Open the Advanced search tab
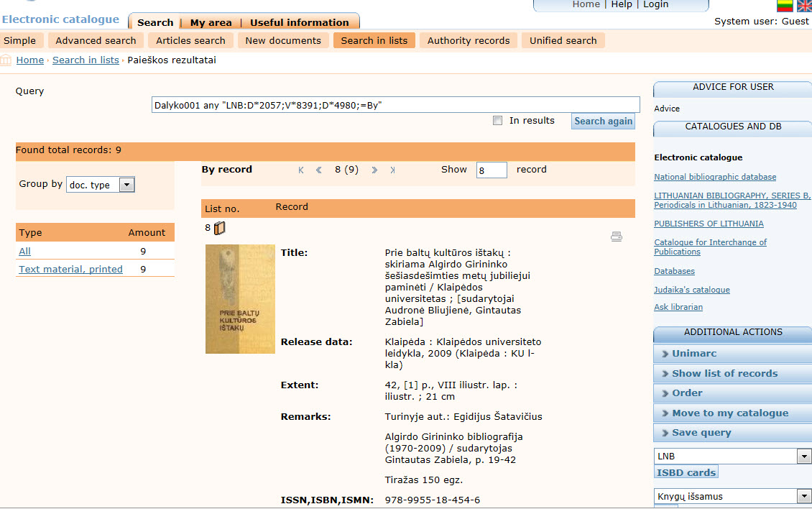Image resolution: width=812 pixels, height=509 pixels. pyautogui.click(x=96, y=41)
